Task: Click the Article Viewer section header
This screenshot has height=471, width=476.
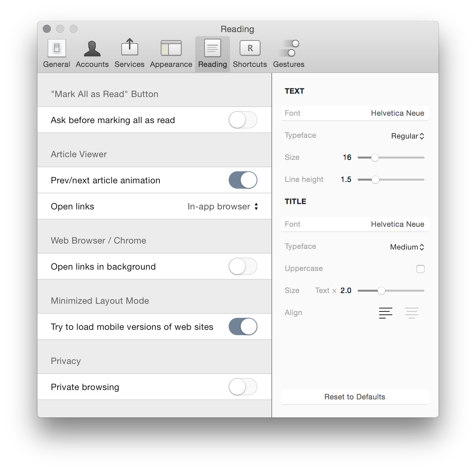Action: pos(79,154)
